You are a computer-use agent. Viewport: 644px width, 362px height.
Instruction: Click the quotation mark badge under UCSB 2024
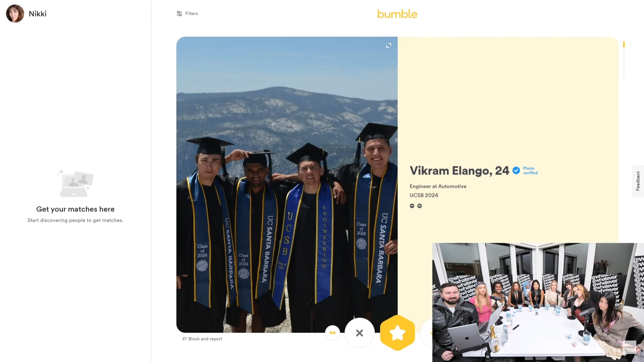click(412, 206)
